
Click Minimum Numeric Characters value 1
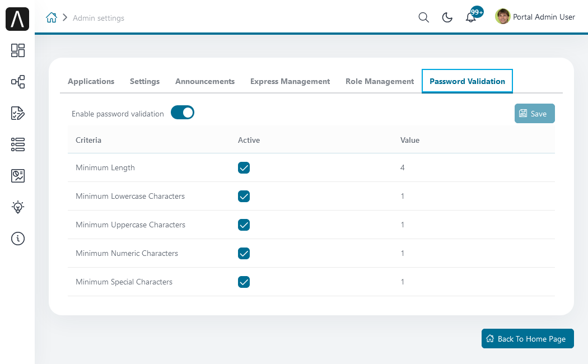(403, 254)
